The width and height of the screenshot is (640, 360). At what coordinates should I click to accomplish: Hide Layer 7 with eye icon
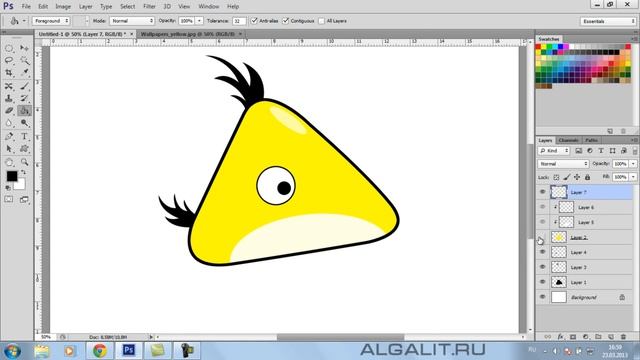click(542, 192)
